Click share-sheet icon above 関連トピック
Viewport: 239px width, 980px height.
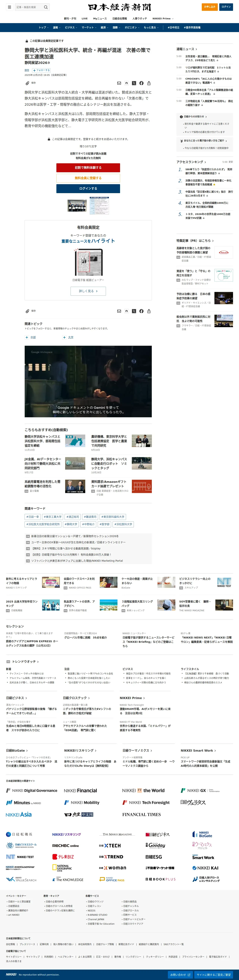(x=149, y=311)
